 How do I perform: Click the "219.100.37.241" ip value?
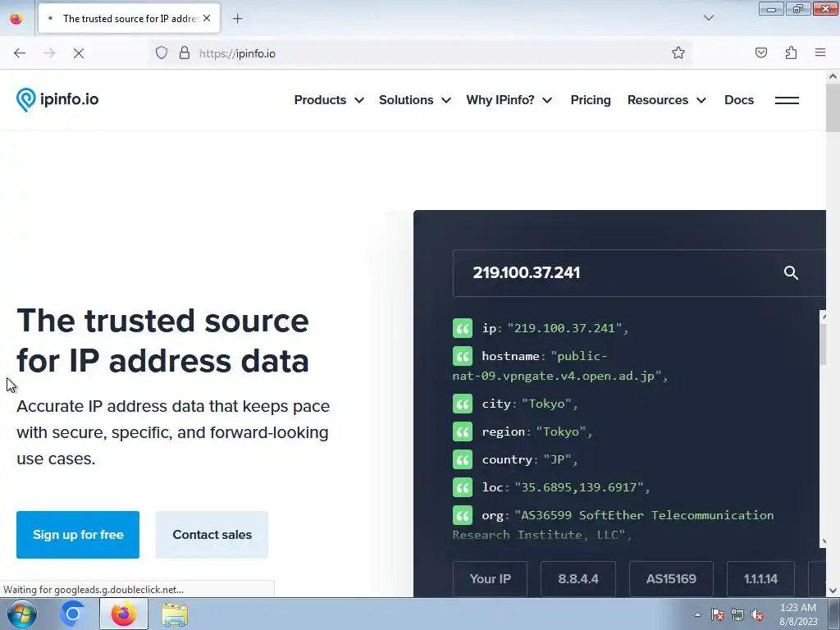[564, 328]
